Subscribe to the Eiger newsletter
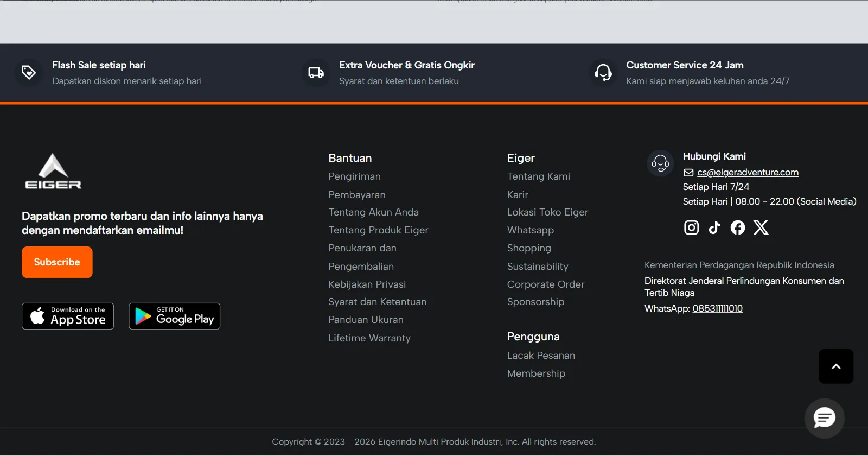Screen dimensions: 868x456 (57, 262)
